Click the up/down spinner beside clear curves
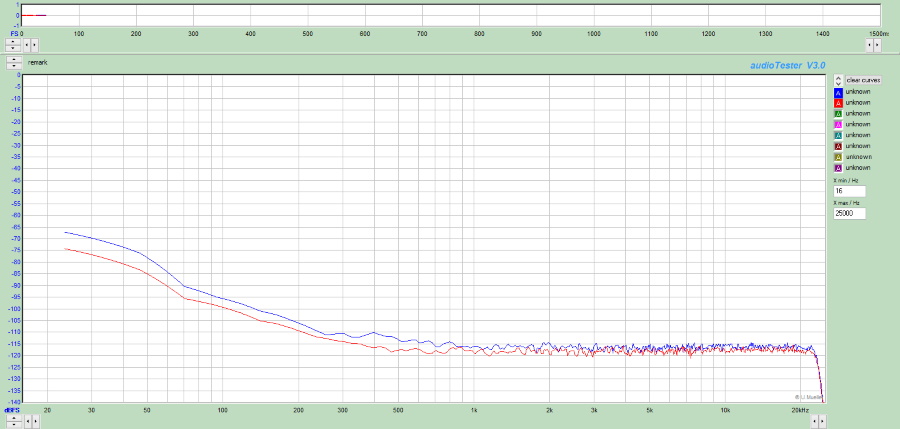The image size is (900, 429). (838, 80)
